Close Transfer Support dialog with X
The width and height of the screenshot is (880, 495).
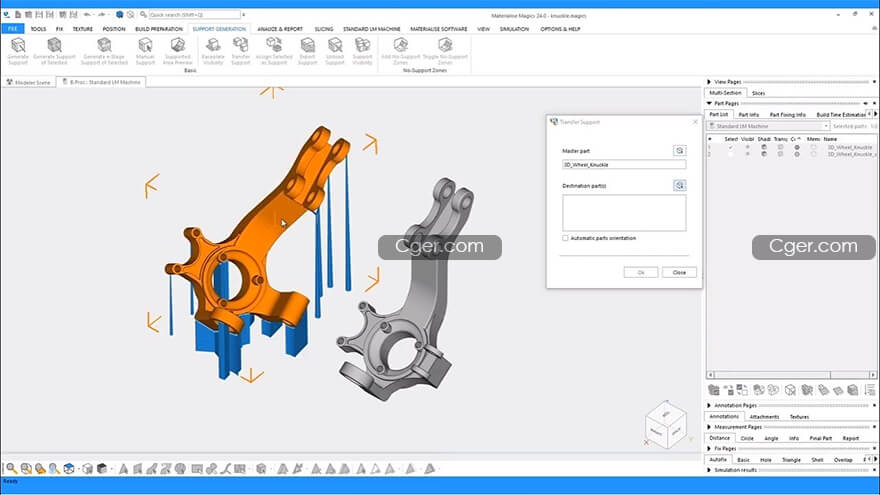[x=695, y=122]
